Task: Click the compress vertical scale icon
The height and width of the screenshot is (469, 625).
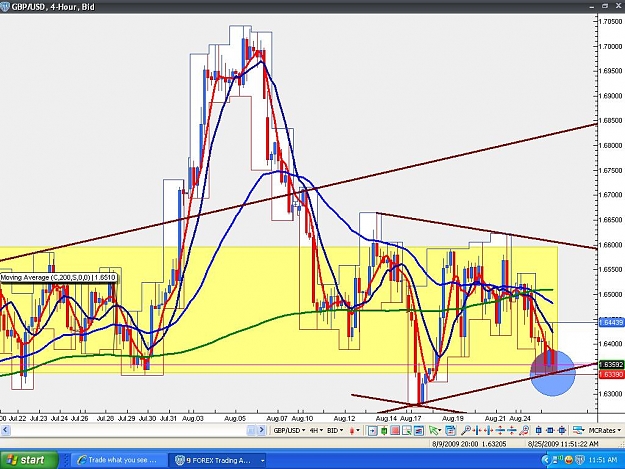Action: [x=501, y=430]
